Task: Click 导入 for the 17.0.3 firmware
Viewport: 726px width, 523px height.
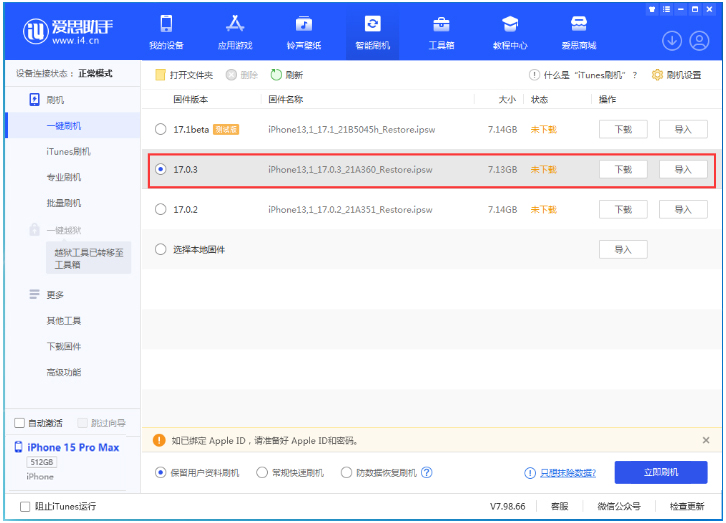Action: click(683, 169)
